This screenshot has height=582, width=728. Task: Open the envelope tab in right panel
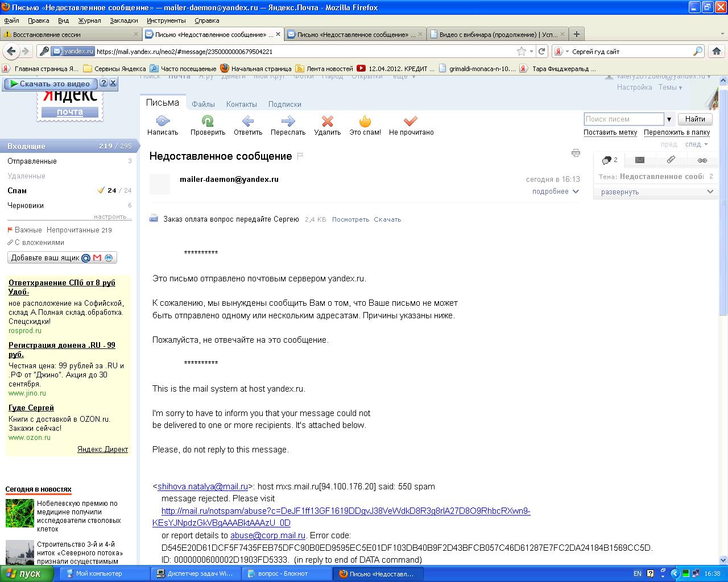640,160
